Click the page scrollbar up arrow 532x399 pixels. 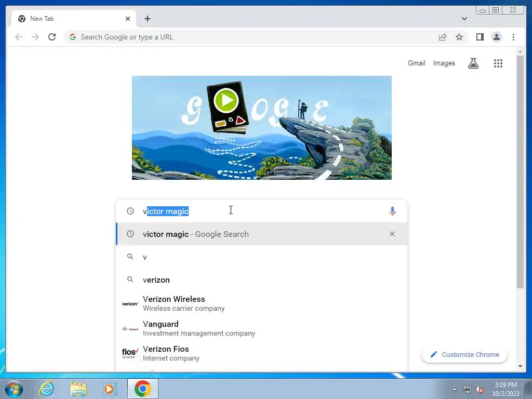pyautogui.click(x=521, y=51)
